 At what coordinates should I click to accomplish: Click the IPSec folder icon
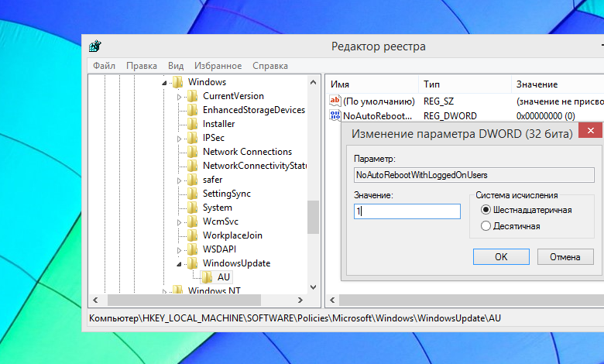click(192, 138)
